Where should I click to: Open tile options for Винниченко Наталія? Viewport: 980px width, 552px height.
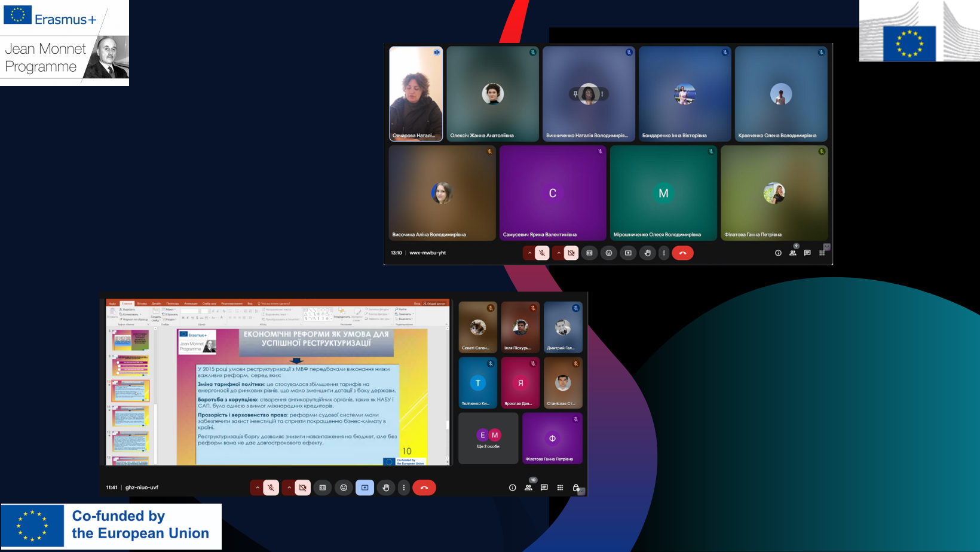point(602,94)
